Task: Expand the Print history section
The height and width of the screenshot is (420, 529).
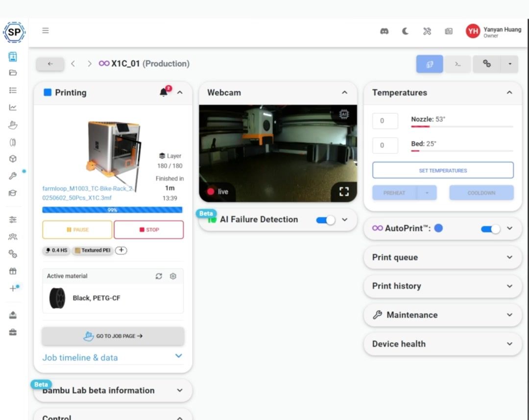Action: click(509, 286)
